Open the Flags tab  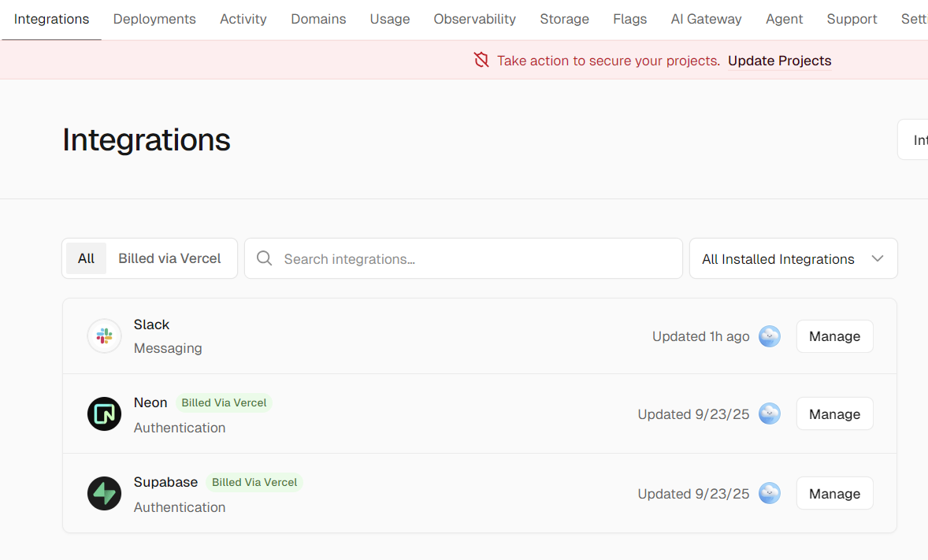tap(629, 19)
